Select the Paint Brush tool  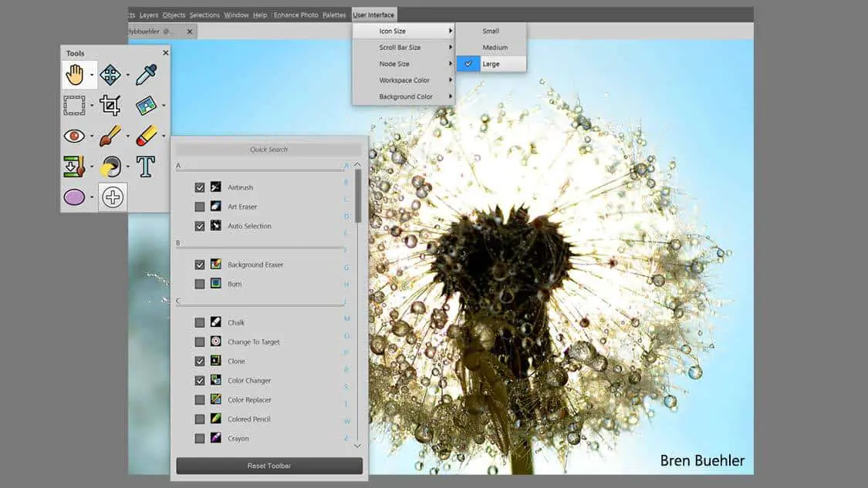point(110,136)
